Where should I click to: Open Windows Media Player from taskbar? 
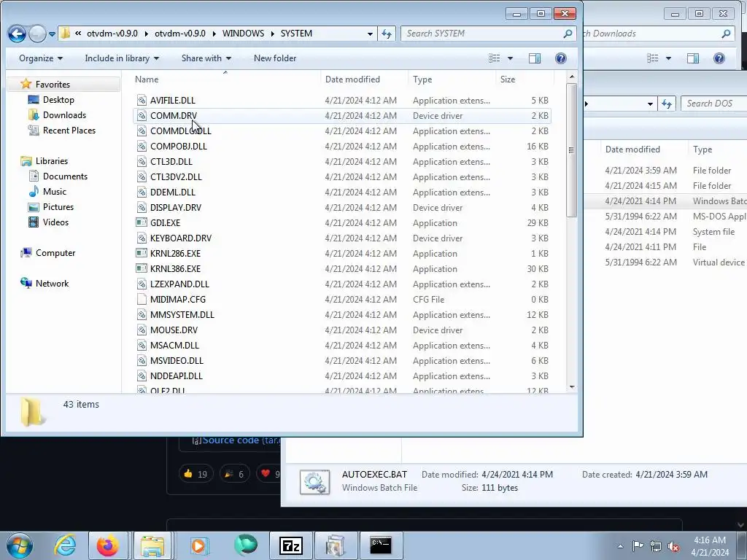(x=198, y=545)
